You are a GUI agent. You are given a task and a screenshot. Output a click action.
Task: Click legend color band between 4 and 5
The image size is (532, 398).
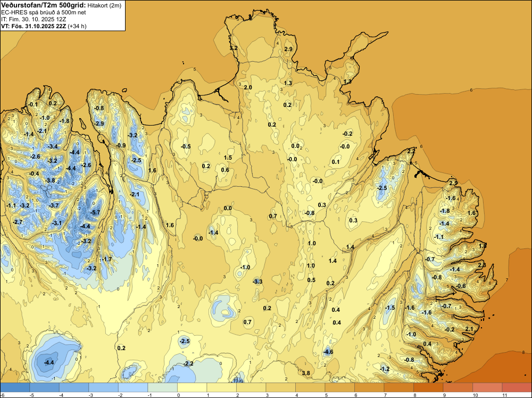click(x=310, y=387)
